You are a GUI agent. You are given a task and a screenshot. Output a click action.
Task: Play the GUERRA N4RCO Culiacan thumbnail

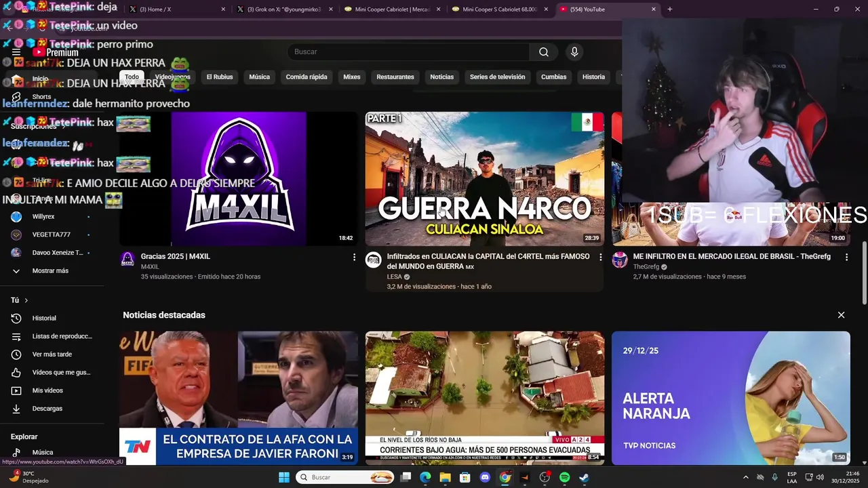[x=484, y=179]
